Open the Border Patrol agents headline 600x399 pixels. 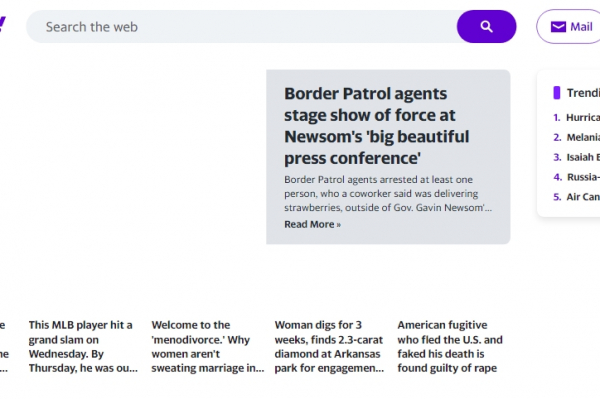(x=377, y=126)
